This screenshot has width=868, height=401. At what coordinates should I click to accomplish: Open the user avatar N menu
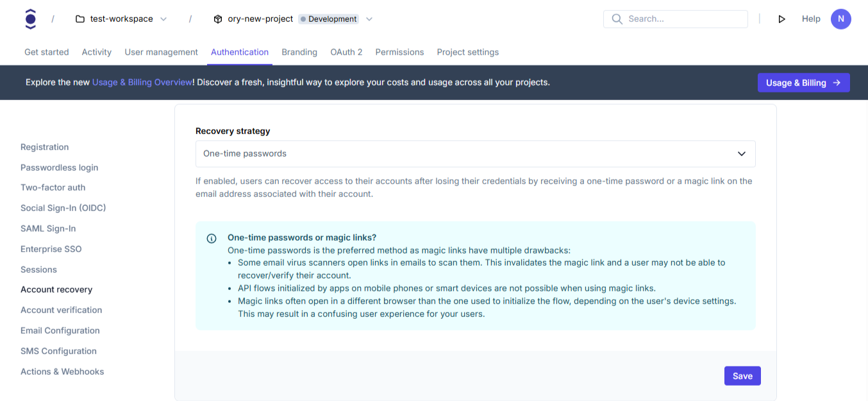[840, 19]
